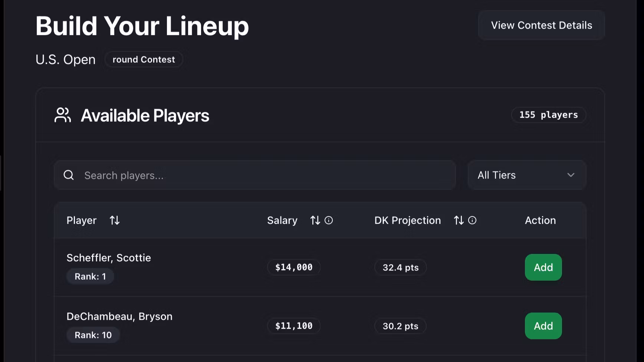The width and height of the screenshot is (644, 362).
Task: Click the DK Projection header label
Action: click(407, 220)
